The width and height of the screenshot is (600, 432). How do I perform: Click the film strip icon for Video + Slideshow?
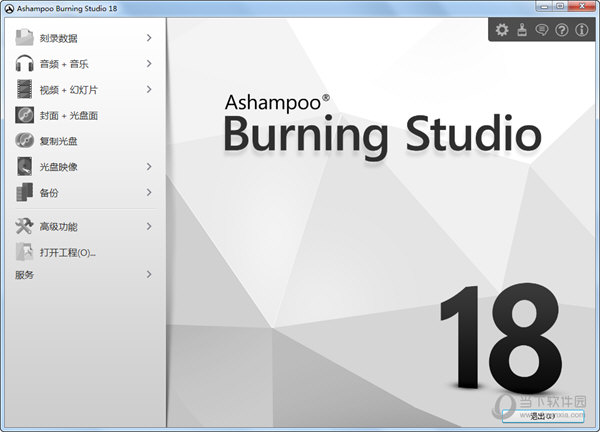pyautogui.click(x=25, y=90)
